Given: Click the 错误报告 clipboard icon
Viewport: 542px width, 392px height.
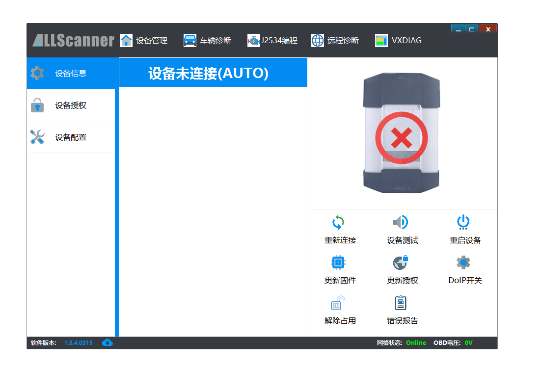Looking at the screenshot, I should 401,303.
